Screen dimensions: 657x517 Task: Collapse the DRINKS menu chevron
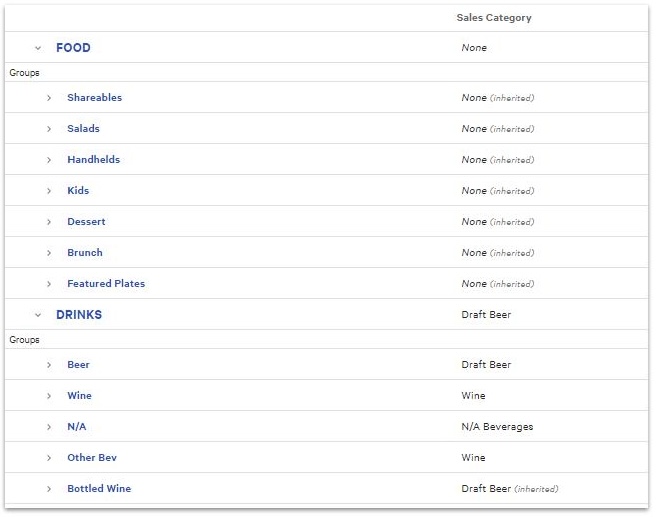[x=38, y=315]
